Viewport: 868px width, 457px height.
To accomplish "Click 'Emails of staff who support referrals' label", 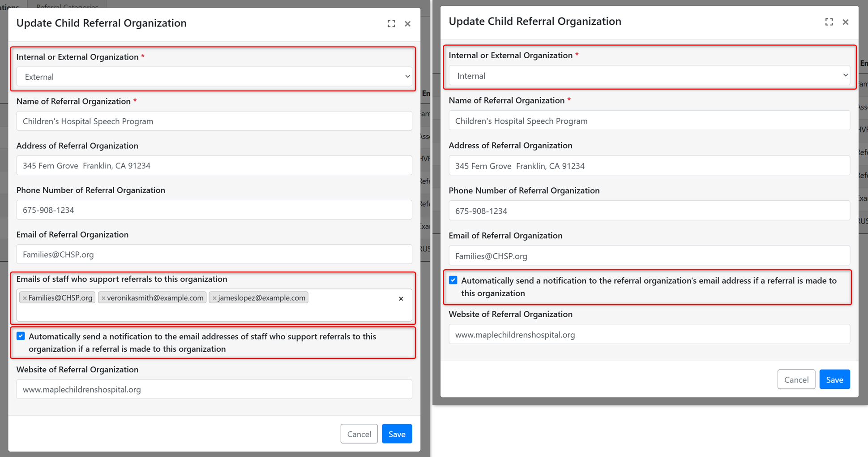I will (122, 279).
